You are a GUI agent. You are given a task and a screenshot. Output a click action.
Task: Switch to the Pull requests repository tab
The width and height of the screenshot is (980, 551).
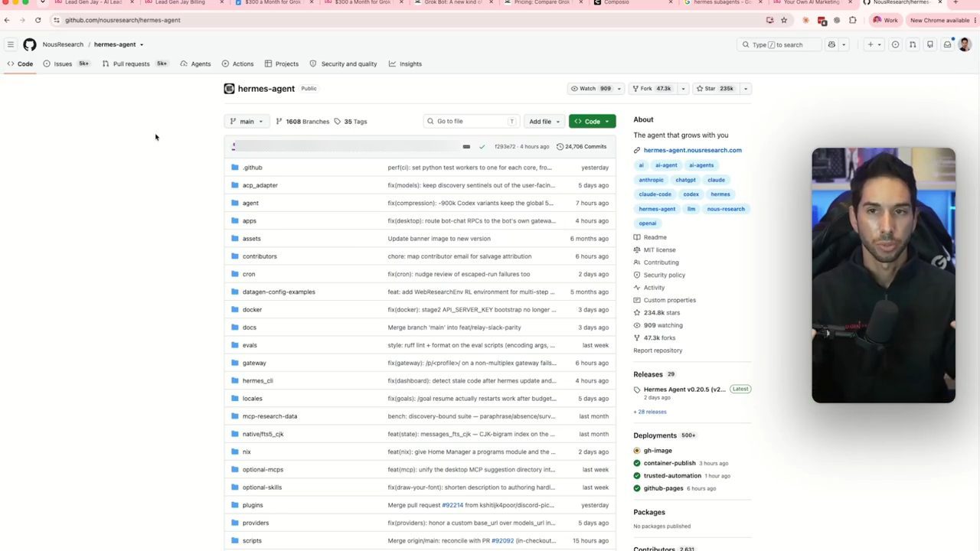(x=135, y=64)
